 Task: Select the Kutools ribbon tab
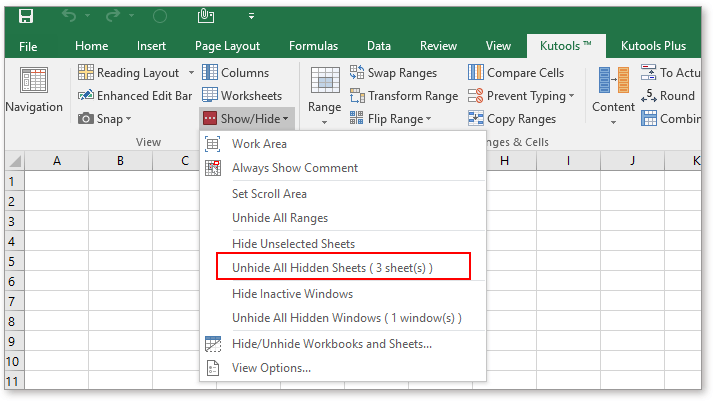point(566,46)
